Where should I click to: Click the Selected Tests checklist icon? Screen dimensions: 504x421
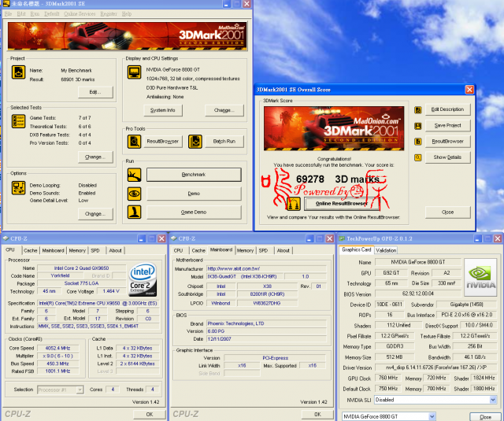click(x=18, y=121)
